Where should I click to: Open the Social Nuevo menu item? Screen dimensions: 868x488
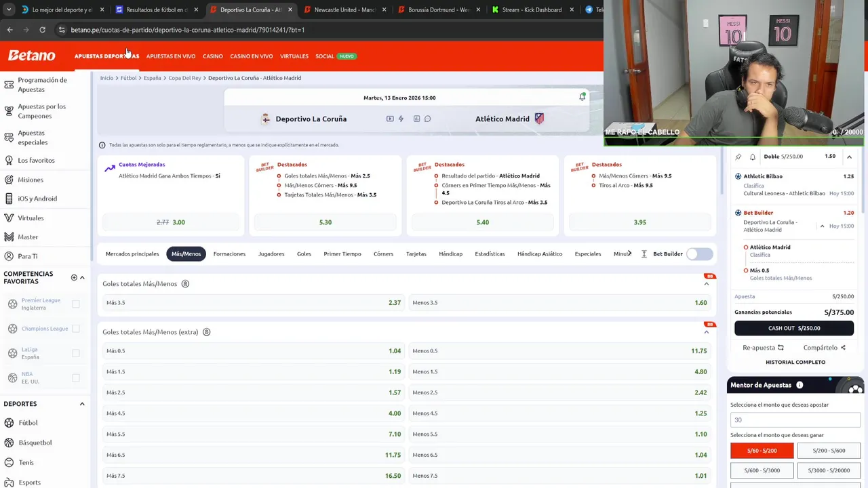click(335, 56)
